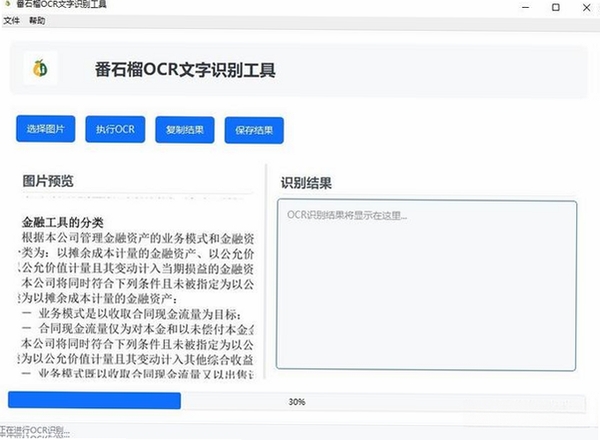This screenshot has width=600, height=440.
Task: Focus the OCR识别结果 text area
Action: click(426, 285)
